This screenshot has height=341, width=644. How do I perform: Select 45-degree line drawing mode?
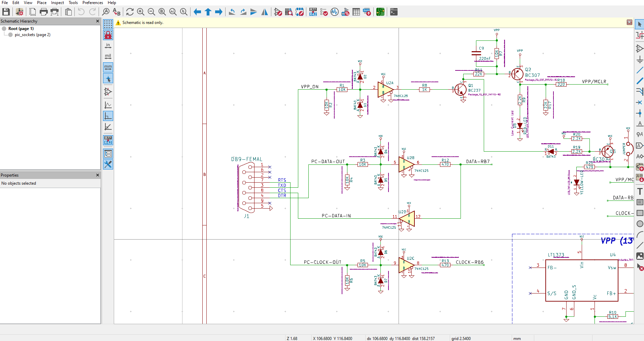[108, 127]
